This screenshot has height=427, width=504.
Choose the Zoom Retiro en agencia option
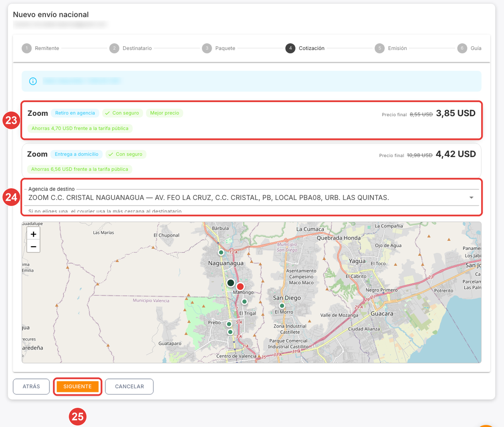tap(252, 120)
